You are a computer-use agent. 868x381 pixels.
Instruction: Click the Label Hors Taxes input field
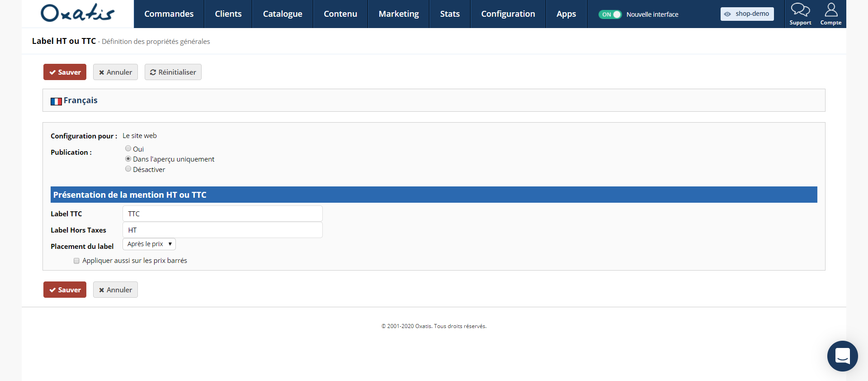coord(222,230)
